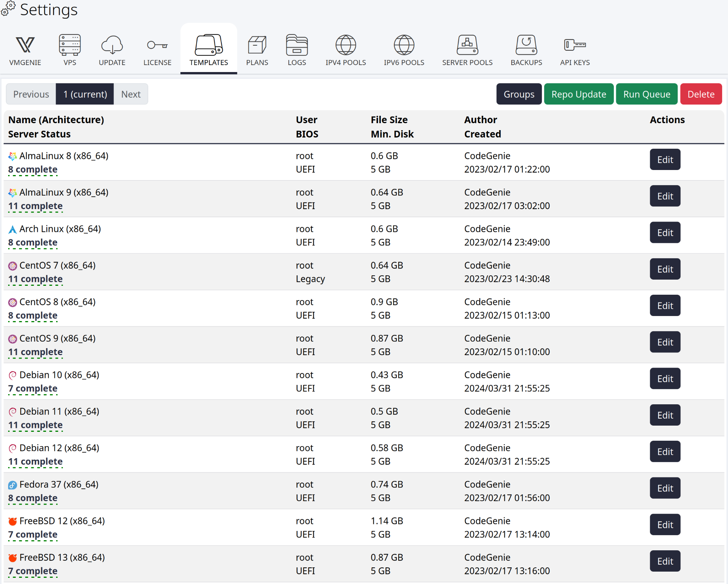
Task: Start a Repo Update
Action: point(579,94)
